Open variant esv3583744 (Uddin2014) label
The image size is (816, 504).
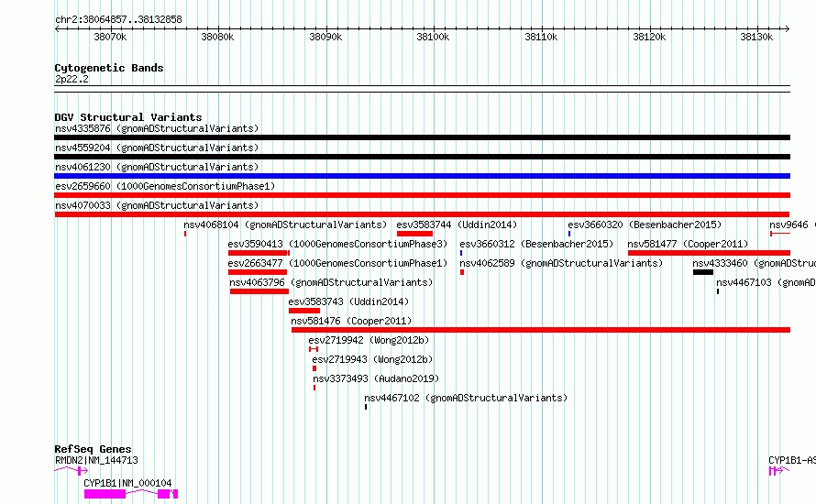(x=457, y=225)
